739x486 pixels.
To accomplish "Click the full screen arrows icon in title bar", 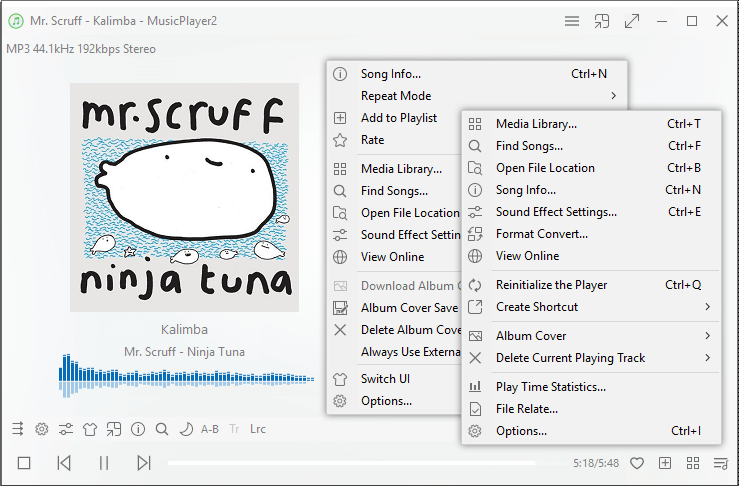I will (x=631, y=21).
